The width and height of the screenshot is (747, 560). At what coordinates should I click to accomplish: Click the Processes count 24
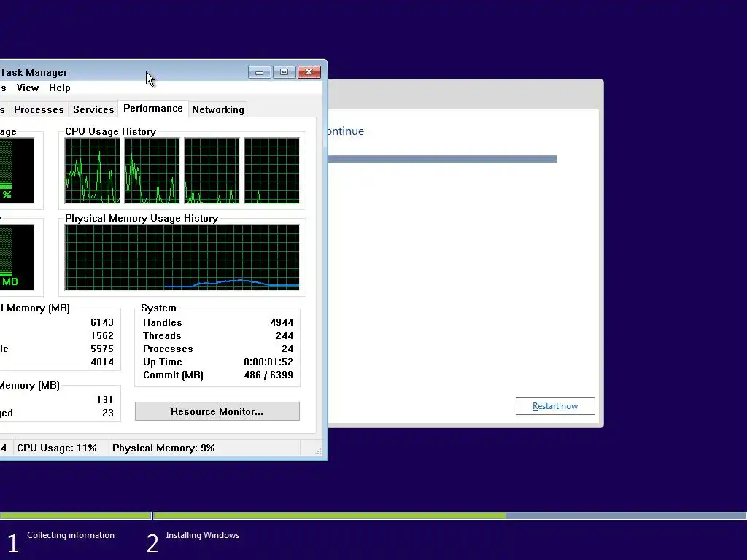click(287, 349)
